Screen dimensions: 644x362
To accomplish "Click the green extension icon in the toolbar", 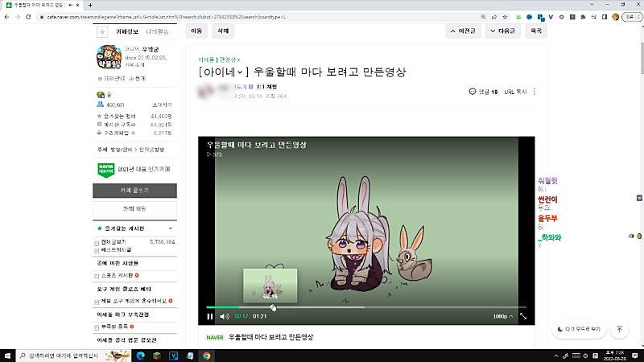I will (x=518, y=17).
